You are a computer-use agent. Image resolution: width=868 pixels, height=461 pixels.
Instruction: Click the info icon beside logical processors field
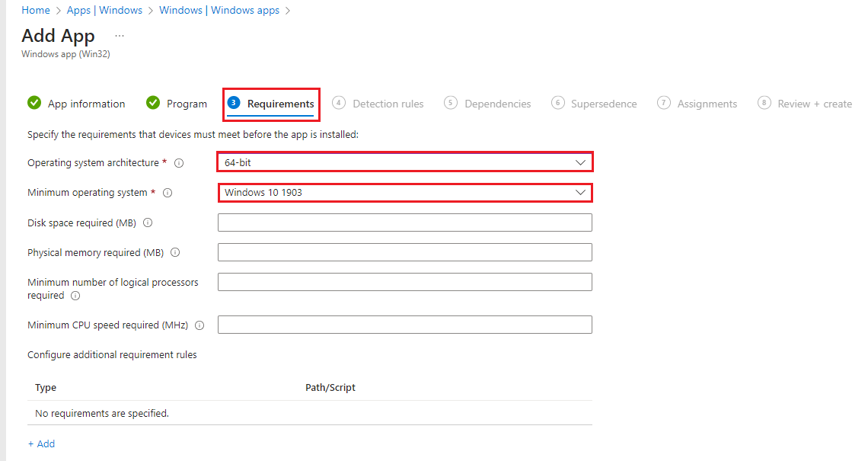pyautogui.click(x=75, y=296)
